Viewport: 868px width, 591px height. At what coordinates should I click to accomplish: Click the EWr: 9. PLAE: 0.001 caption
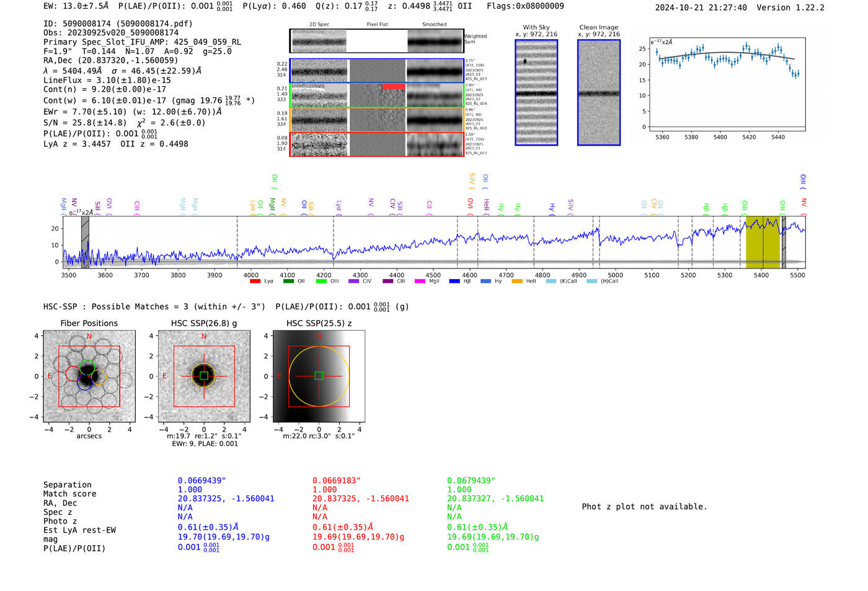205,444
